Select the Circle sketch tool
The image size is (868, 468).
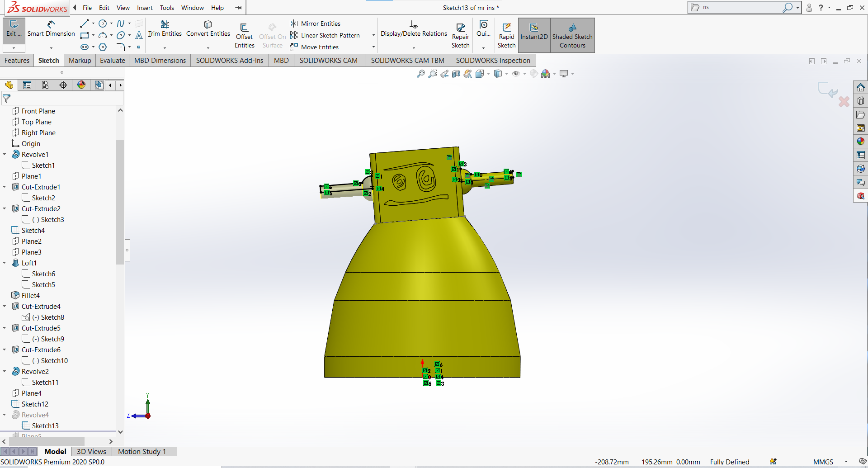point(103,24)
